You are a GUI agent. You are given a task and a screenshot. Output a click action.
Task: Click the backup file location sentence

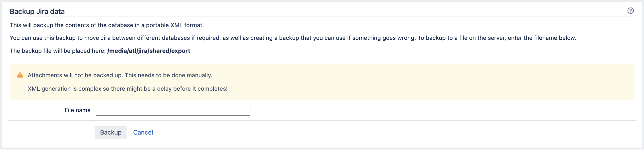100,51
